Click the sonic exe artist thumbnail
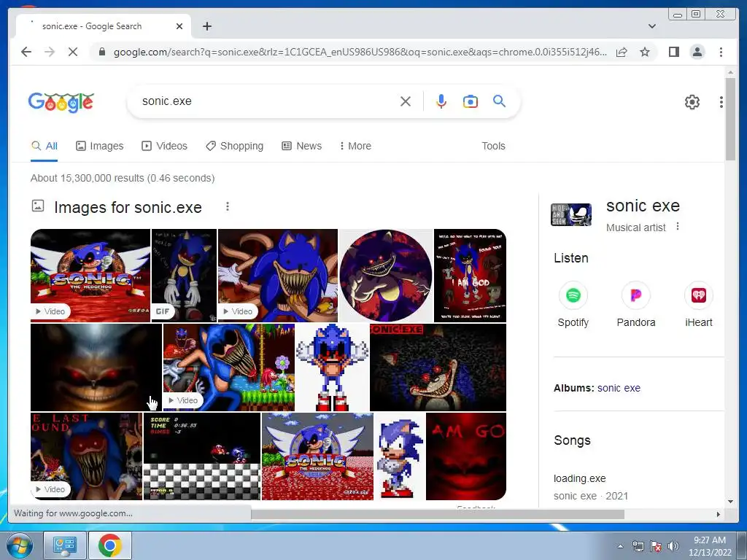Image resolution: width=747 pixels, height=560 pixels. 570,215
